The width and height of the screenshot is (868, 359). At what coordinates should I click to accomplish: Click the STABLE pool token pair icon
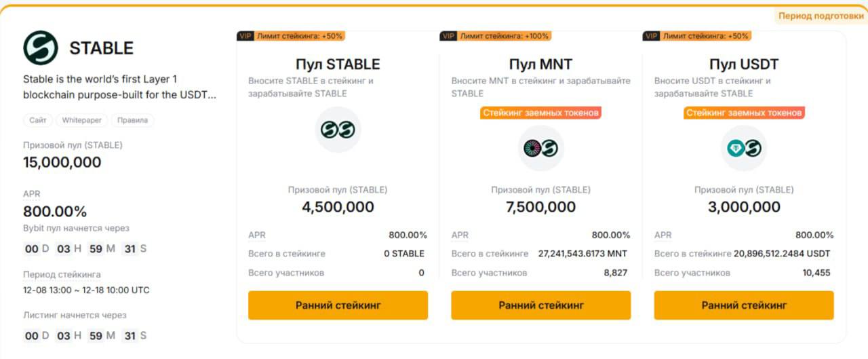[338, 130]
